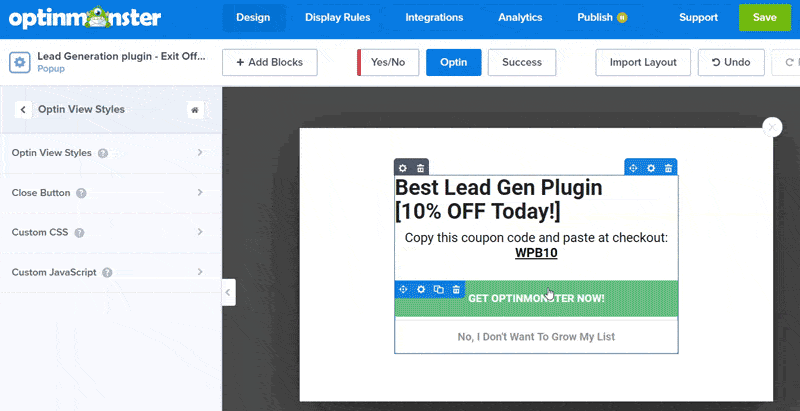The height and width of the screenshot is (411, 800).
Task: Switch to the Display Rules tab
Action: pyautogui.click(x=339, y=17)
